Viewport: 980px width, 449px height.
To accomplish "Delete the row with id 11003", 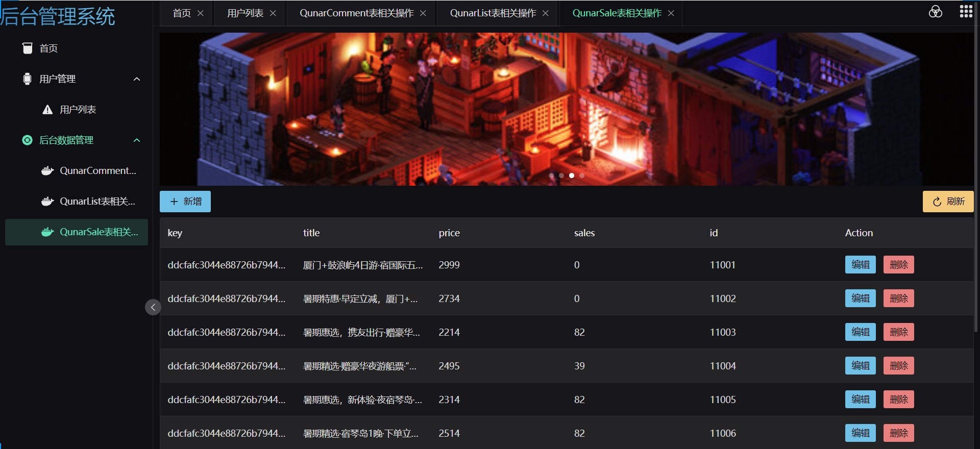I will coord(899,332).
